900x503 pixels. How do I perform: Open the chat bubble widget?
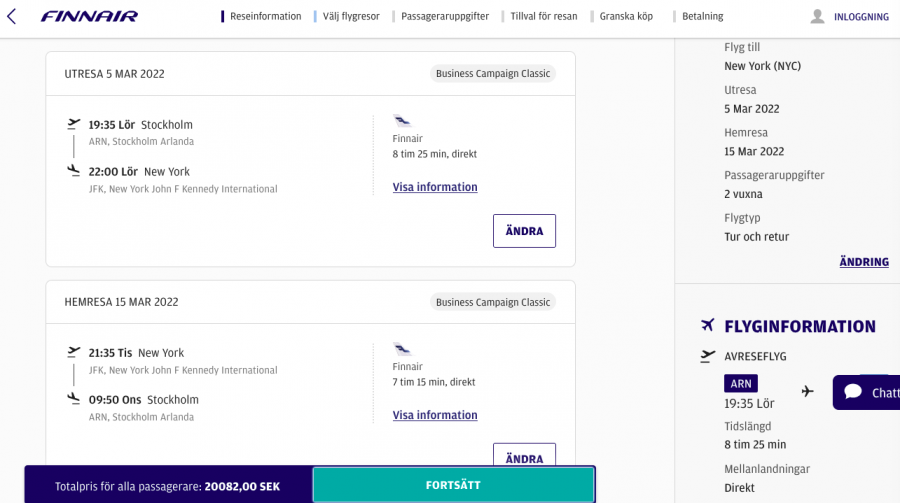tap(866, 392)
